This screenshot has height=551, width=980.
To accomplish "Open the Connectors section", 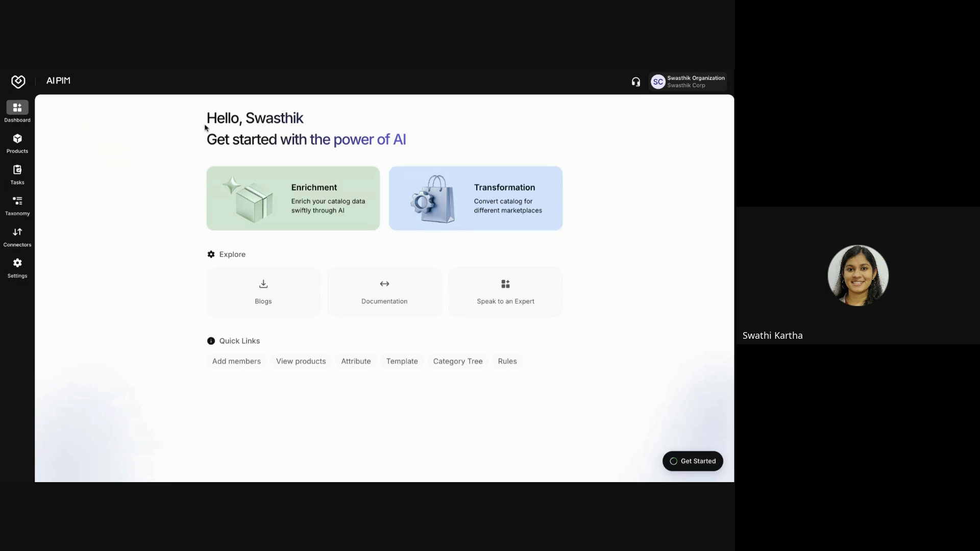I will (x=17, y=236).
